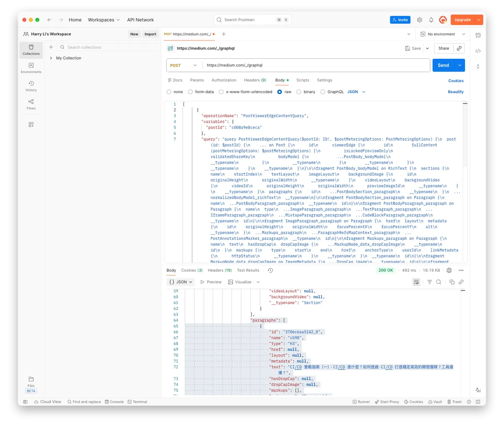
Task: Open the Flows sidebar icon
Action: click(x=31, y=104)
